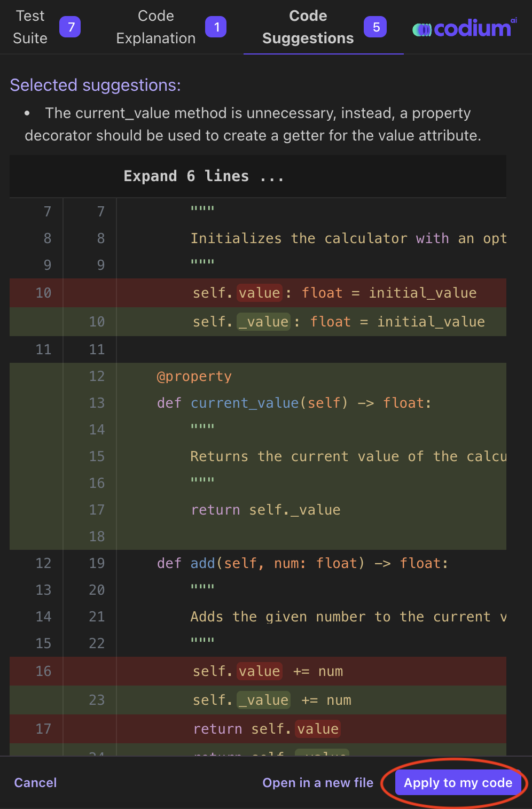Open suggestion in a new file
The image size is (532, 809).
318,783
